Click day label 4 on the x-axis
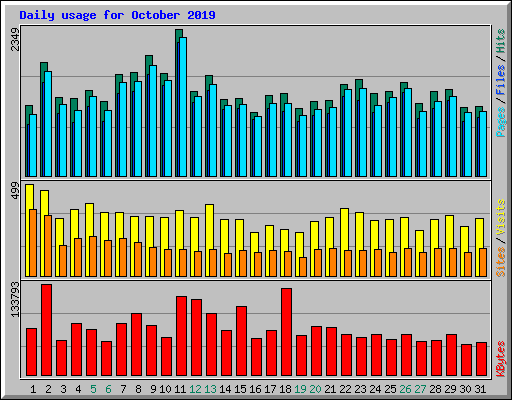Viewport: 512px width, 400px height. [78, 389]
